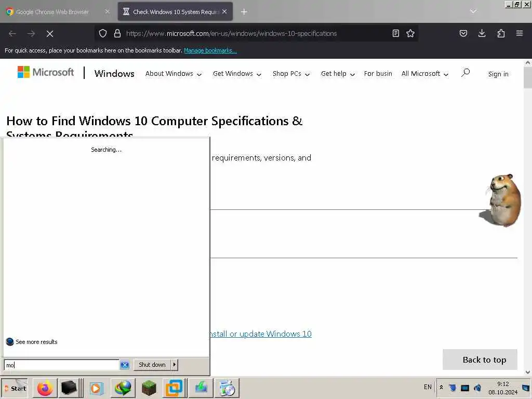Expand the Shop PCs menu
The height and width of the screenshot is (399, 532).
point(291,74)
